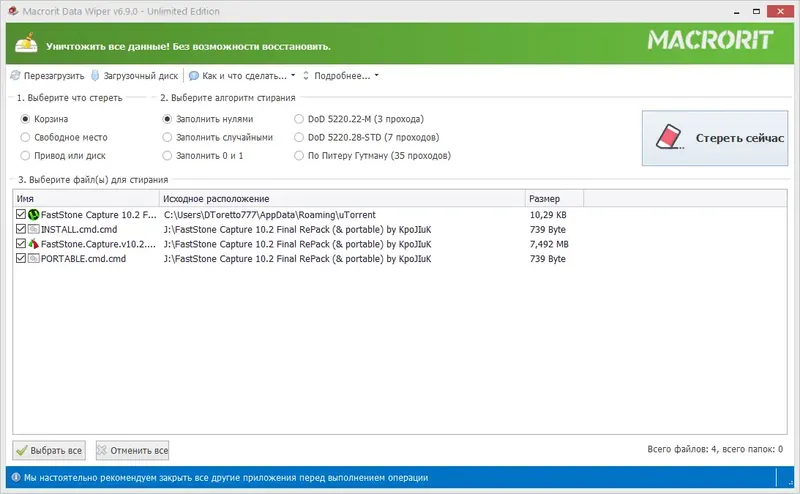The width and height of the screenshot is (800, 494).
Task: Choose Заполнить 0 и 1 algorithm
Action: click(x=167, y=156)
